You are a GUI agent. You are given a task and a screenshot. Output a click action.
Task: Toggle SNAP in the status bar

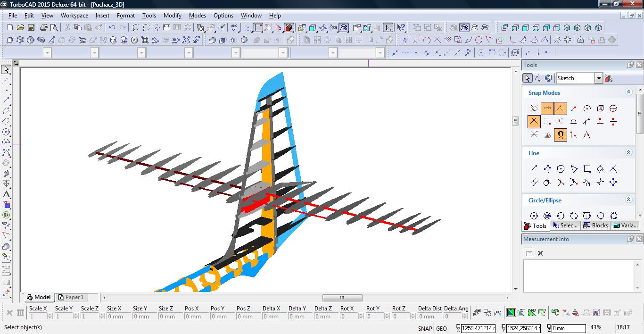pyautogui.click(x=424, y=328)
